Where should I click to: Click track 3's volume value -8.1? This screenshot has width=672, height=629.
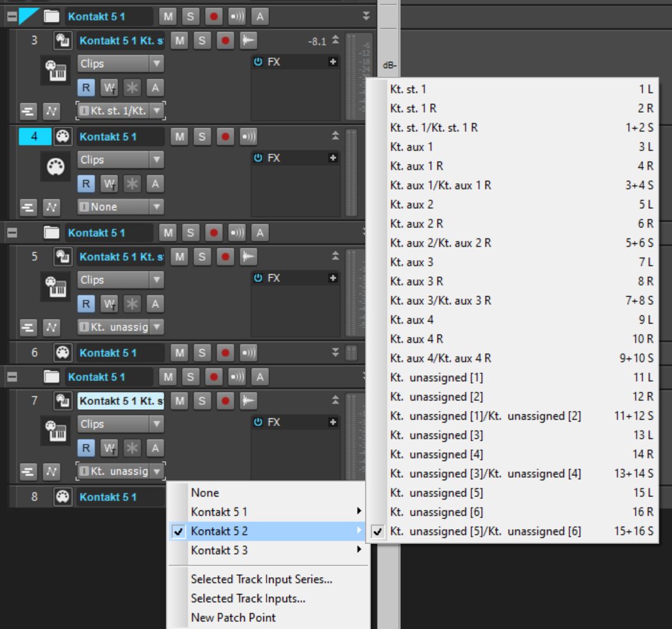click(x=316, y=42)
